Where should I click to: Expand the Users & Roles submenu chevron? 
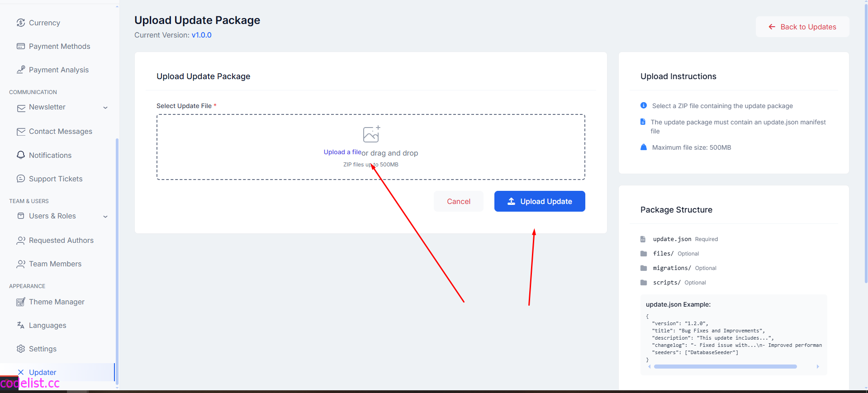105,217
